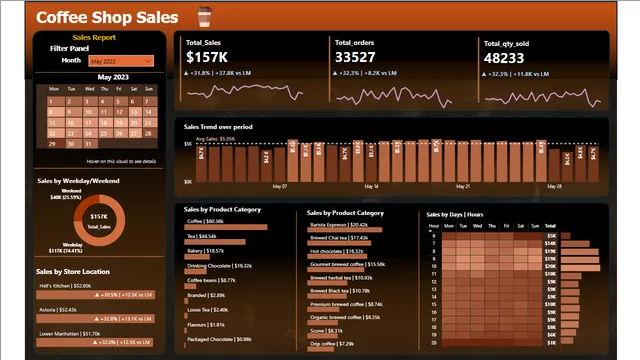640x360 pixels.
Task: Select the Brewed Chai tea product bar
Action: point(339,243)
